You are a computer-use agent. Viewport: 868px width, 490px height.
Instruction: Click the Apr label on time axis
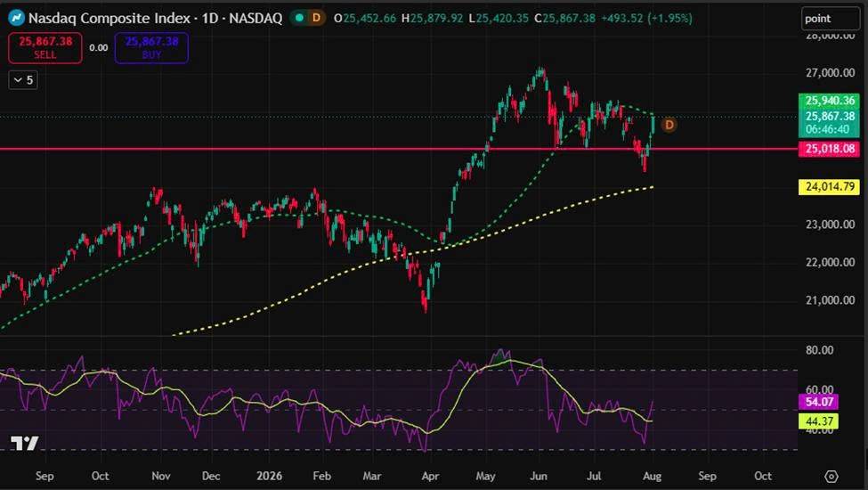coord(430,476)
